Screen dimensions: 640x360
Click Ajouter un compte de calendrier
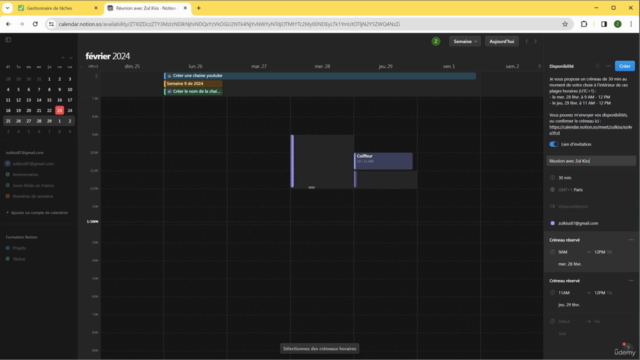(37, 213)
